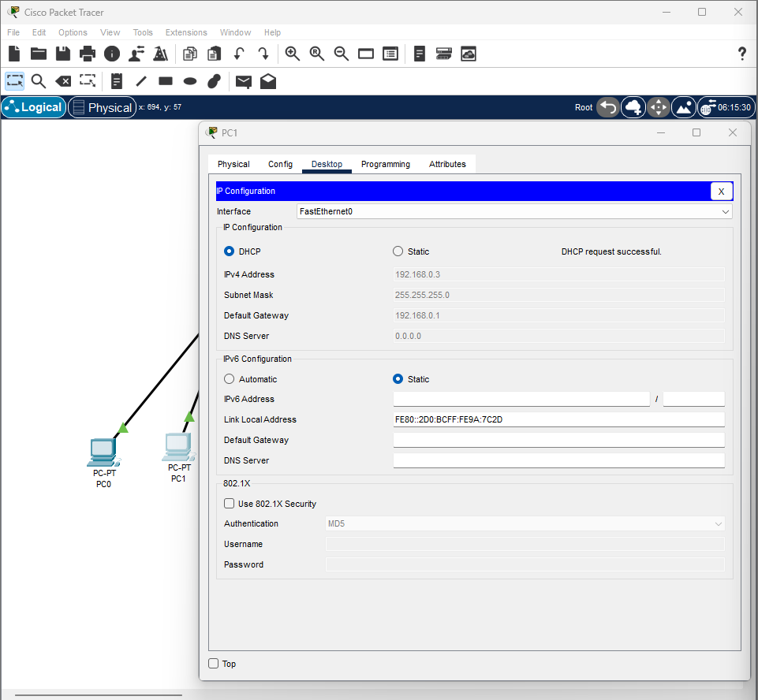This screenshot has height=700, width=758.
Task: Switch to the Config tab
Action: click(280, 164)
